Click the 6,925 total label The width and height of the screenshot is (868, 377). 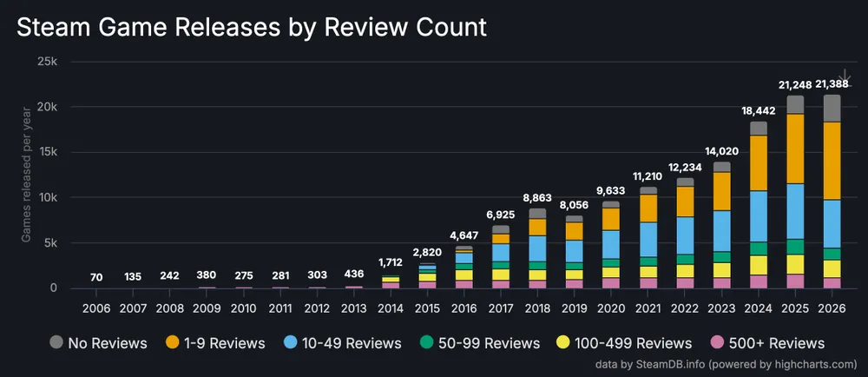[x=501, y=215]
